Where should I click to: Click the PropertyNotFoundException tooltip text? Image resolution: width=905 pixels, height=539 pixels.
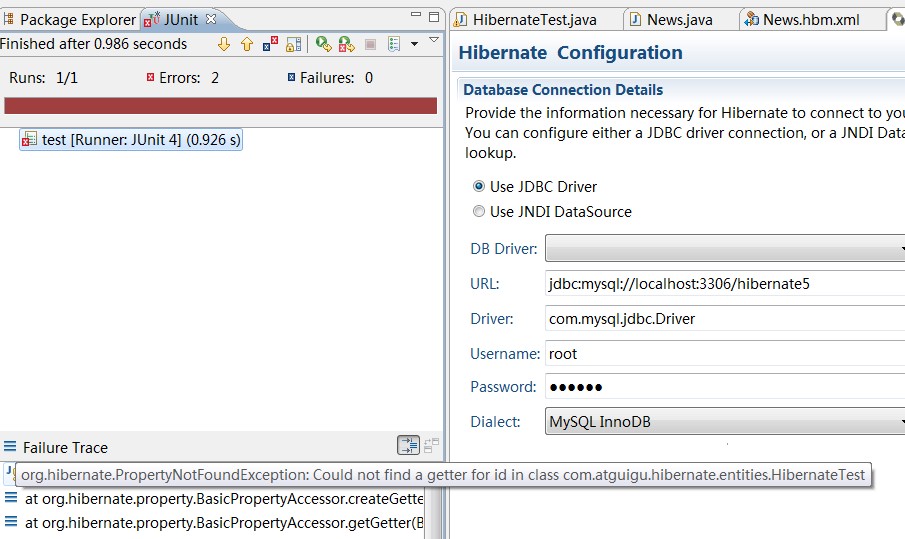click(x=443, y=475)
